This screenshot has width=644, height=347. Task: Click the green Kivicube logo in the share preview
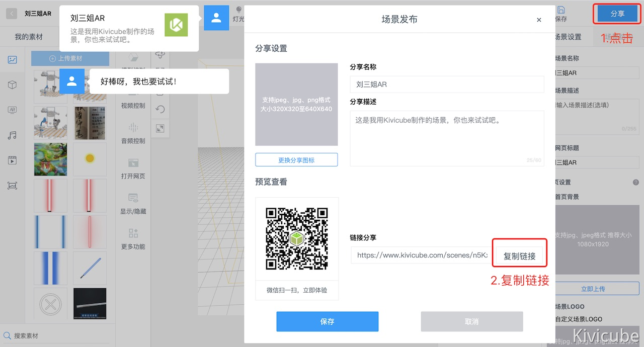coord(176,25)
